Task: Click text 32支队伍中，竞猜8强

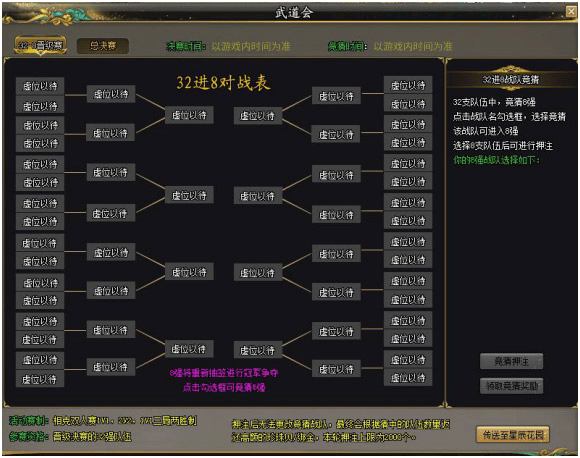Action: (494, 102)
